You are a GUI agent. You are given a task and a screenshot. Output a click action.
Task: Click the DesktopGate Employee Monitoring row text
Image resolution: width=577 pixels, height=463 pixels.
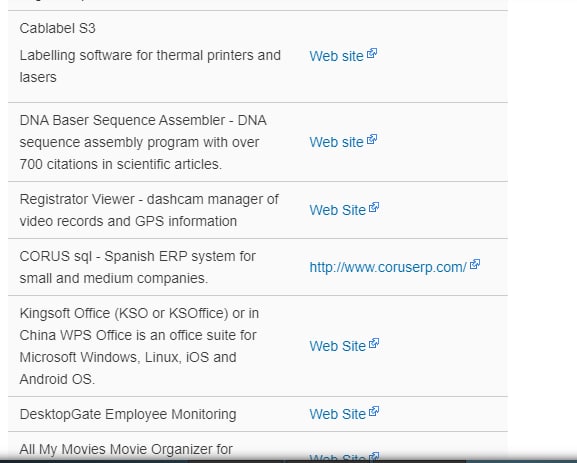pos(128,414)
